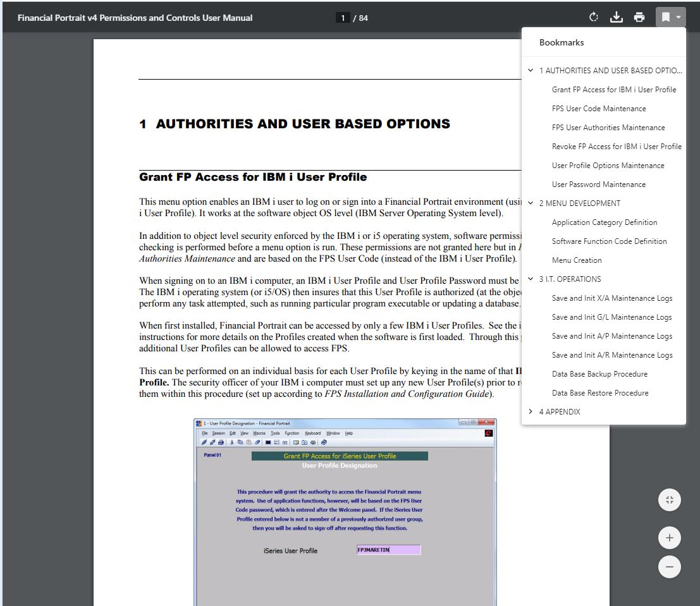This screenshot has height=606, width=700.
Task: Open Data Base Restore Procedure bookmark
Action: click(x=600, y=392)
